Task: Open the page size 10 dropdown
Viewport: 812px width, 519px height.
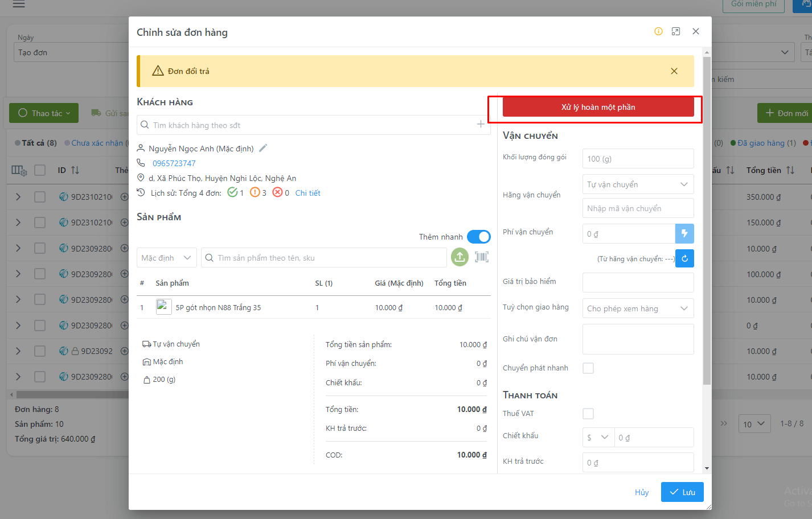Action: pyautogui.click(x=754, y=424)
